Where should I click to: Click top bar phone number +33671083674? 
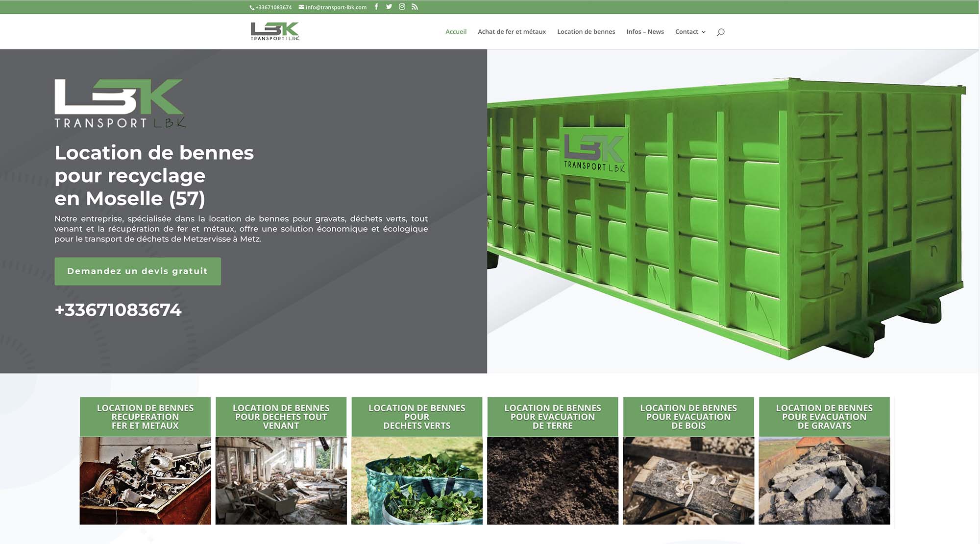(x=273, y=7)
